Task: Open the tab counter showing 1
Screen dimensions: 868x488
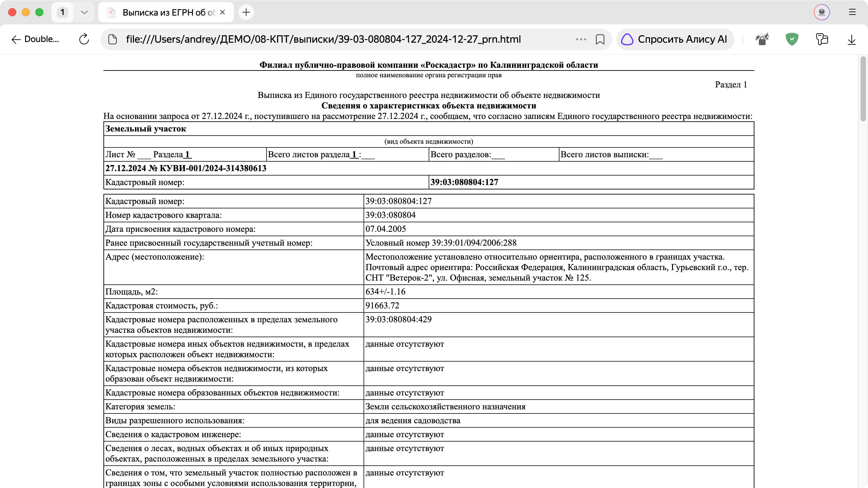Action: (x=62, y=13)
